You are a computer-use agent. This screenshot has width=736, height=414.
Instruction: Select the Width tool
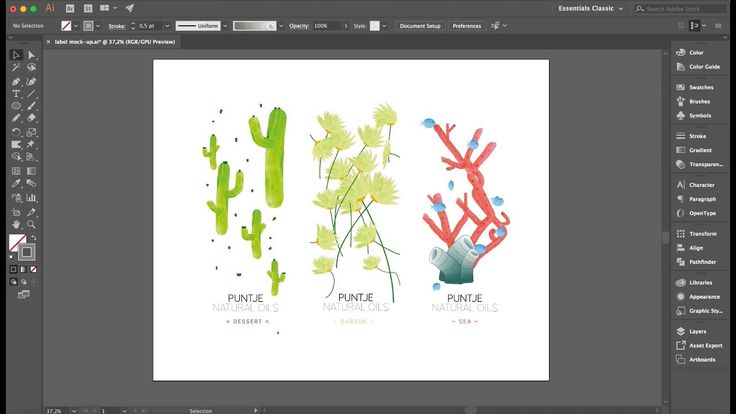[x=16, y=144]
